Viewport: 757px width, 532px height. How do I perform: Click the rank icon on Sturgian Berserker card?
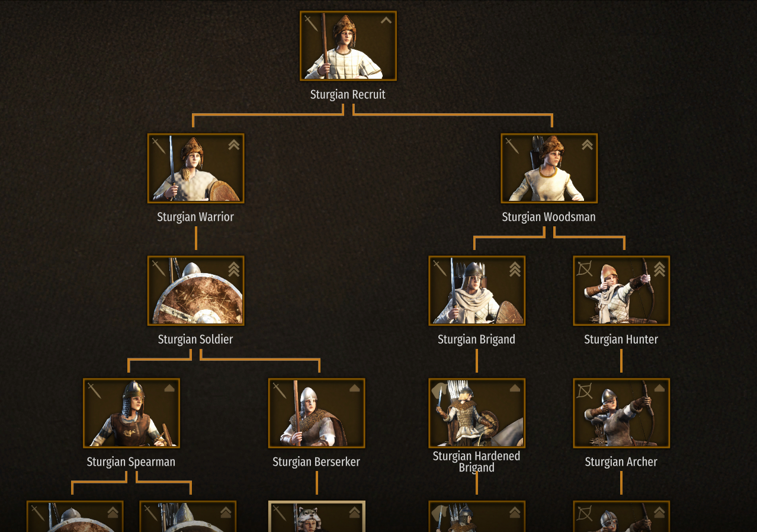(354, 388)
